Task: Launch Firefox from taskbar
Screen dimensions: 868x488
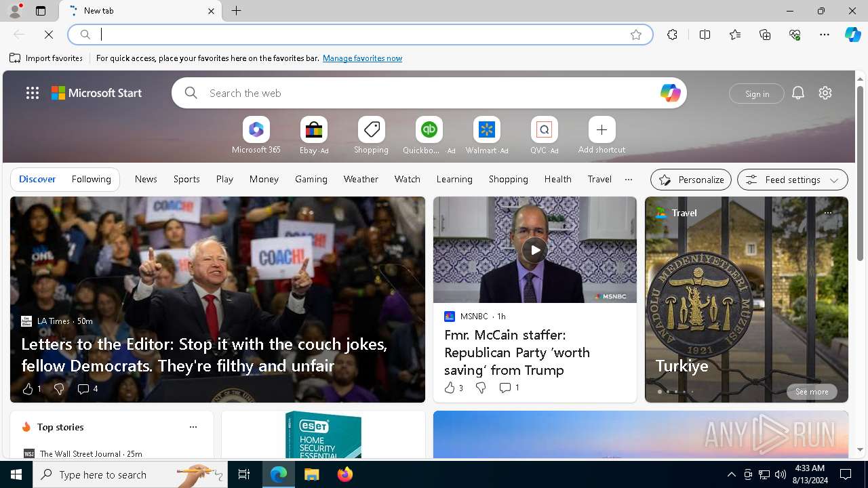Action: [x=345, y=474]
